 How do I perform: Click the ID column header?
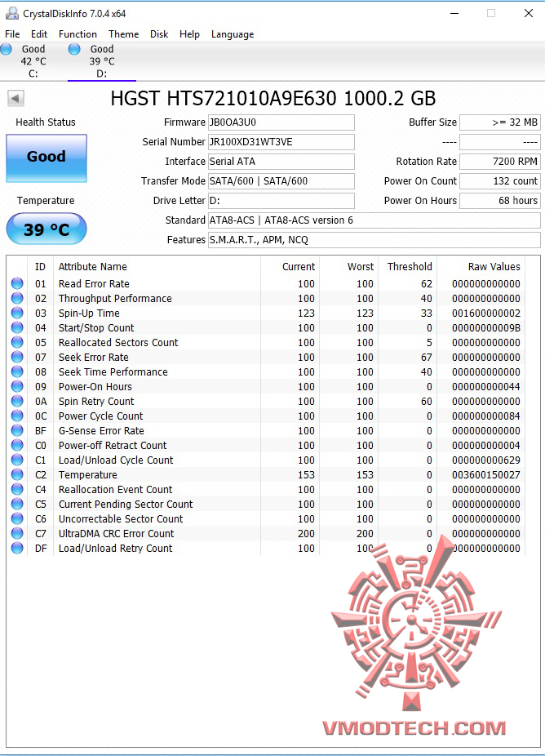(x=41, y=267)
